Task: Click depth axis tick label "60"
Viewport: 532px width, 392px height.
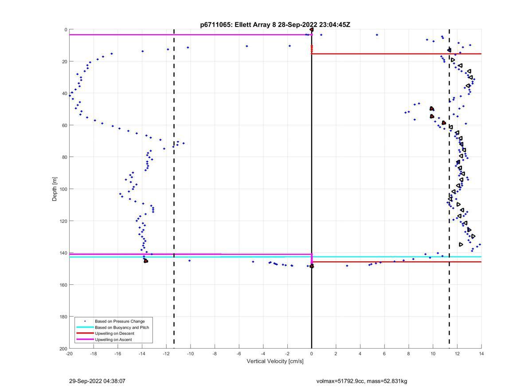Action: [x=64, y=125]
